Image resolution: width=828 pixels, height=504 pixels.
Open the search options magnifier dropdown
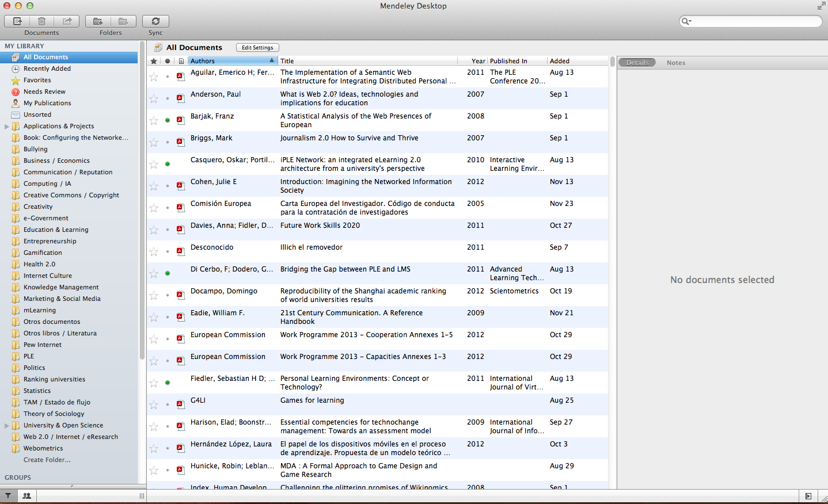pyautogui.click(x=686, y=21)
